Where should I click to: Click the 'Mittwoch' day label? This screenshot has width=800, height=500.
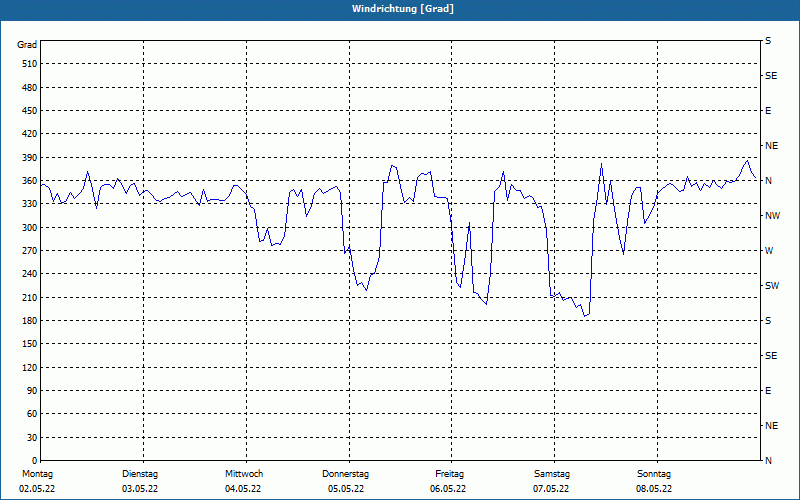(244, 474)
